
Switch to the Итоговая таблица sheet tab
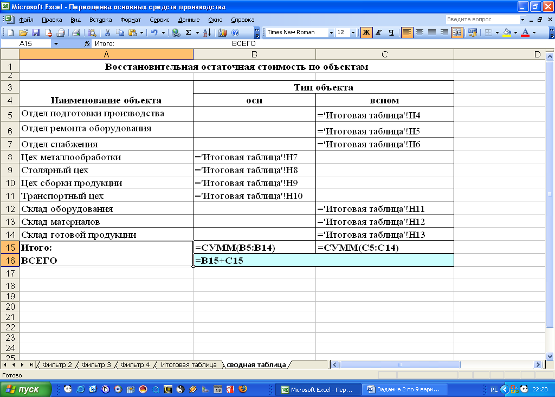(188, 364)
